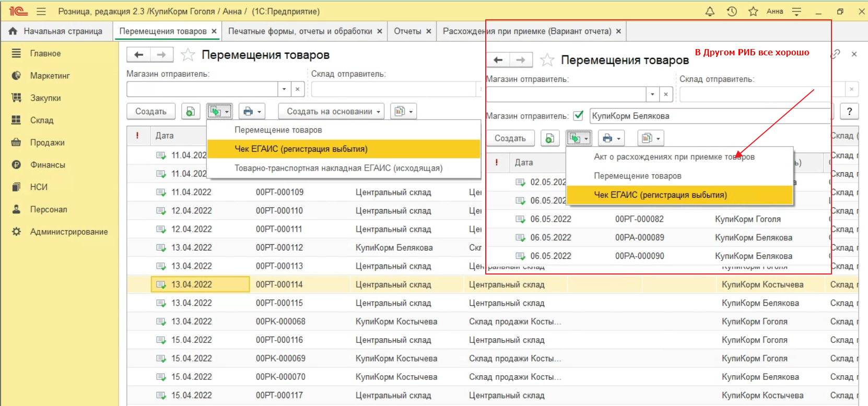Open the Склад section in sidebar

(x=41, y=120)
